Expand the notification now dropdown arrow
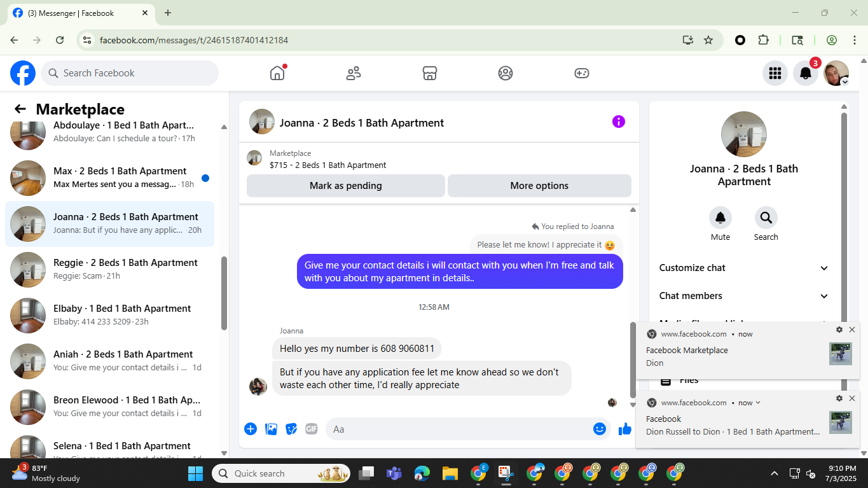The image size is (868, 488). click(x=758, y=403)
